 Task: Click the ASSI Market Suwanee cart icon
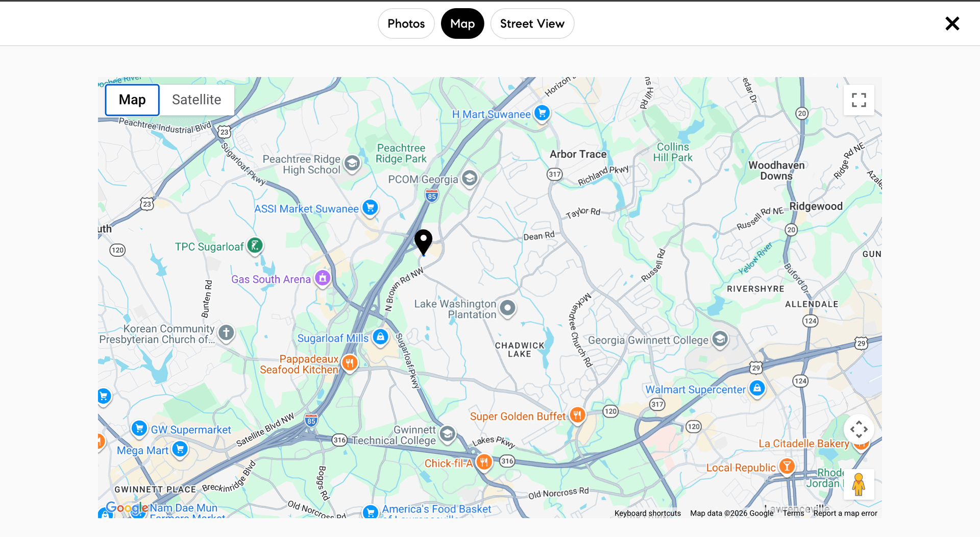370,207
